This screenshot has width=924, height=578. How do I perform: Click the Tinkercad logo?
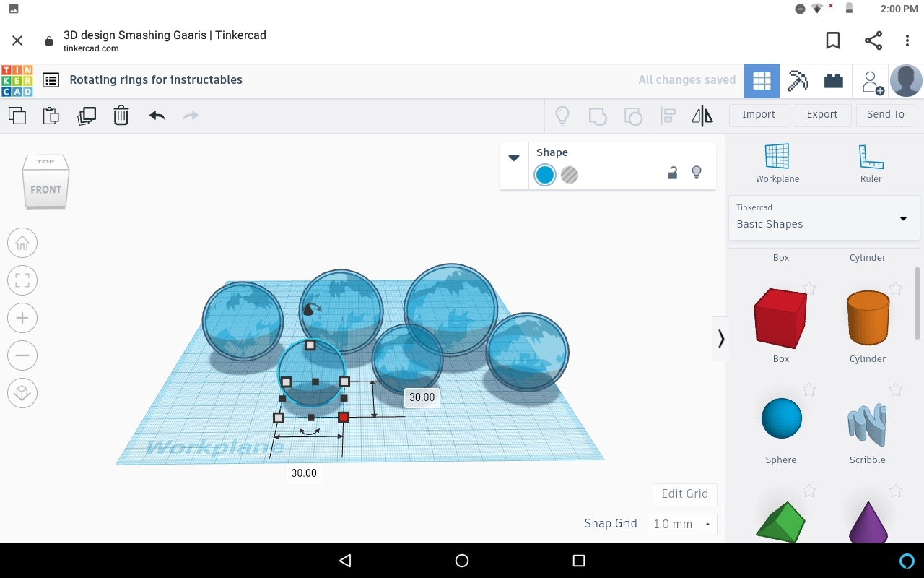[x=17, y=81]
